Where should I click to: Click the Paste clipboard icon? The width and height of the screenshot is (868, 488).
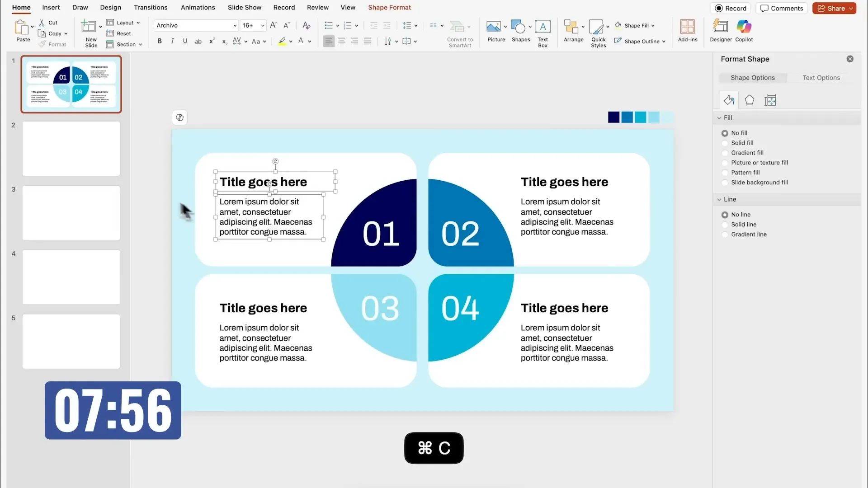tap(21, 27)
